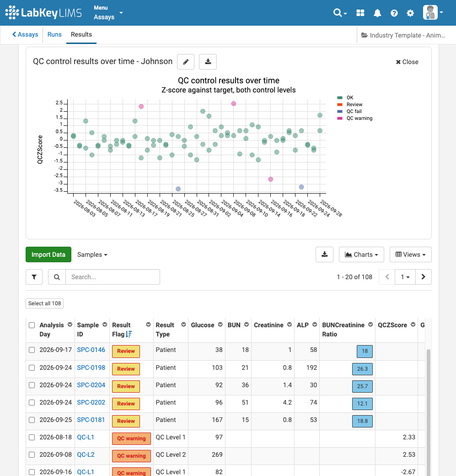Open BUN column menu
The image size is (456, 476).
pyautogui.click(x=247, y=325)
